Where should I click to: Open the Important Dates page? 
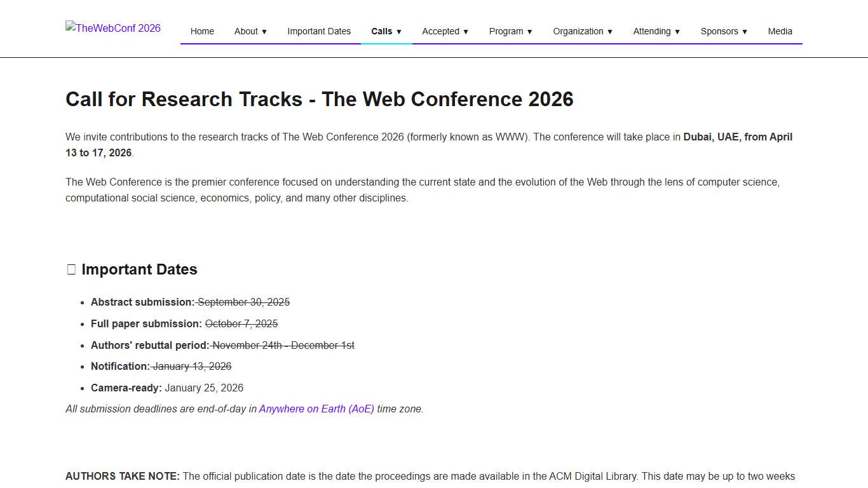pyautogui.click(x=319, y=31)
